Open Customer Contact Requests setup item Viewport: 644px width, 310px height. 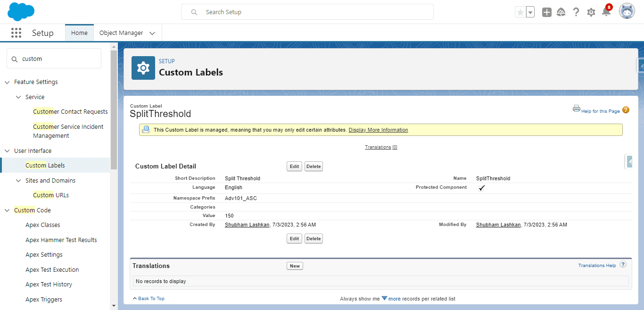pyautogui.click(x=70, y=112)
